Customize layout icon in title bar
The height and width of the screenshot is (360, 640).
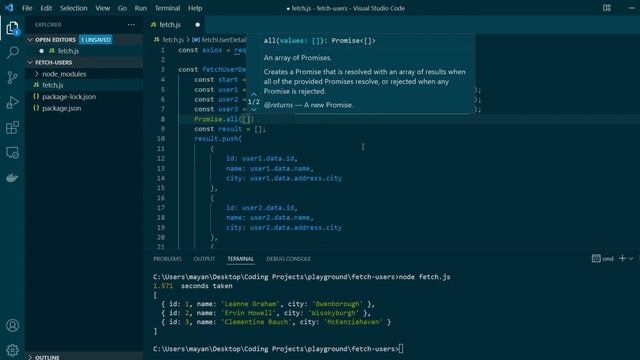[607, 8]
